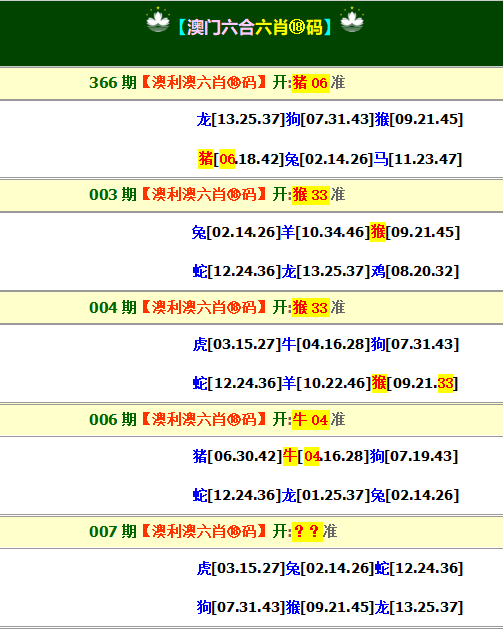Click highlighted 猪 06 result in period 366
Screen dimensions: 503x630
tap(311, 83)
